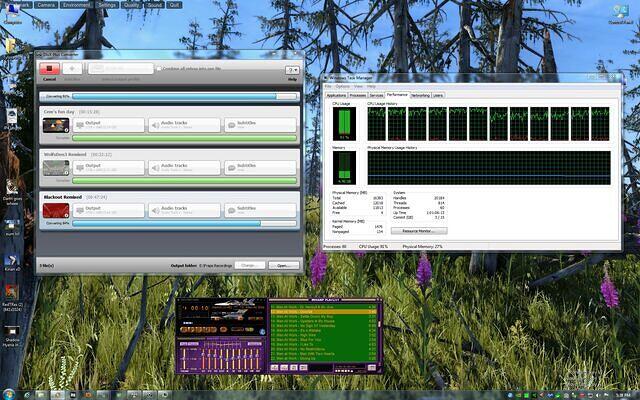
Task: Open Subtitles dropdown for Cem's fan day
Action: [x=260, y=126]
